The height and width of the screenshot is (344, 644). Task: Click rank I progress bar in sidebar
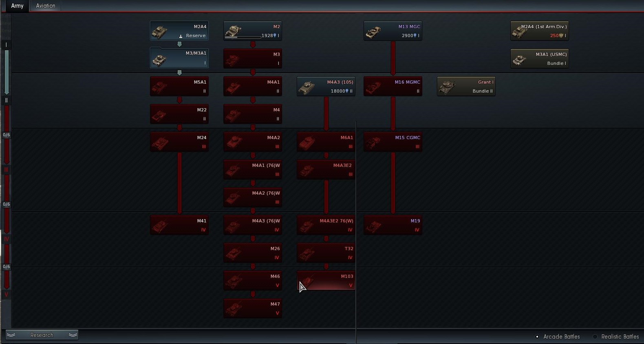pos(7,72)
